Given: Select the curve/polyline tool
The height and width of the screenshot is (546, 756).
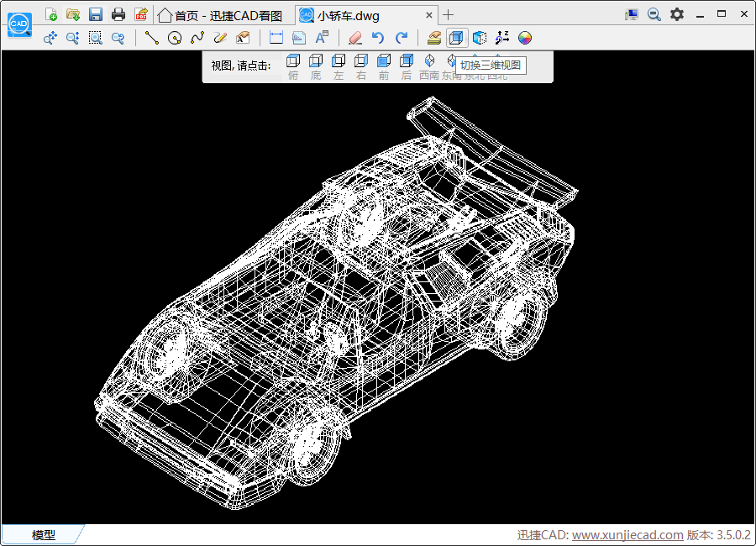Looking at the screenshot, I should click(197, 38).
